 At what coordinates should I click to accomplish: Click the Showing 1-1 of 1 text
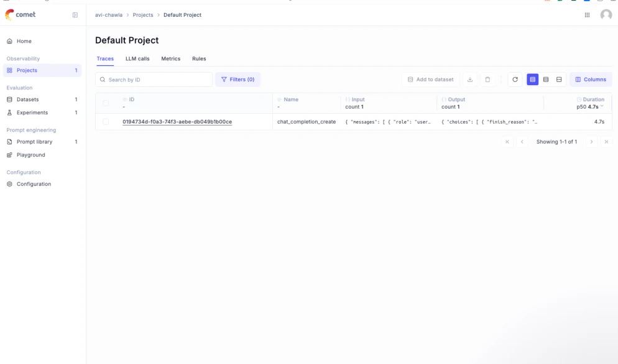pos(556,142)
